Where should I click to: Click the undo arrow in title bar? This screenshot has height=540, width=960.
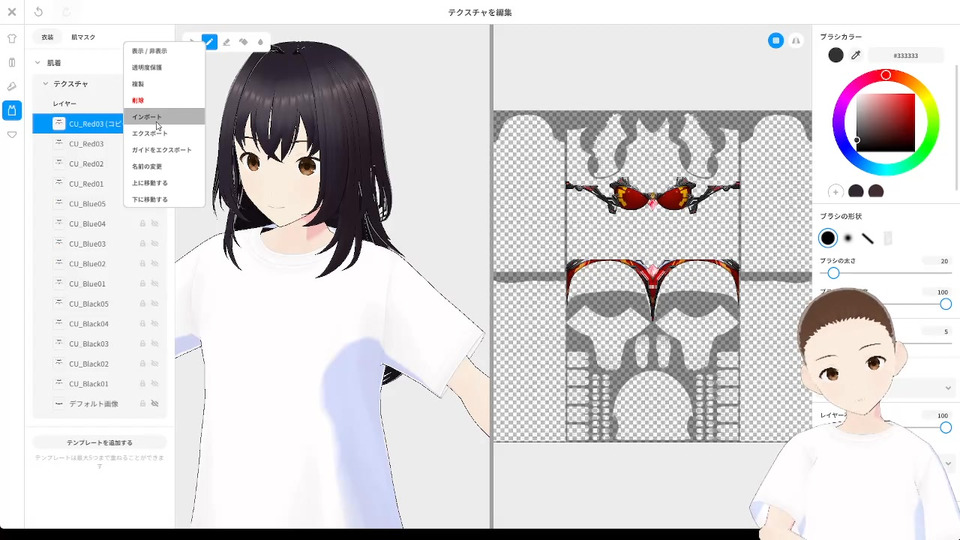tap(39, 12)
